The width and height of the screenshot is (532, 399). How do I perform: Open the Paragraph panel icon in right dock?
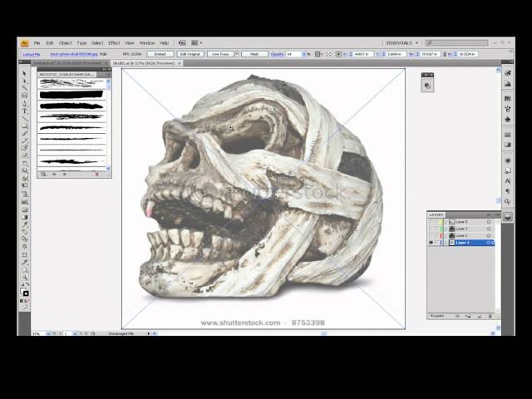tap(508, 191)
